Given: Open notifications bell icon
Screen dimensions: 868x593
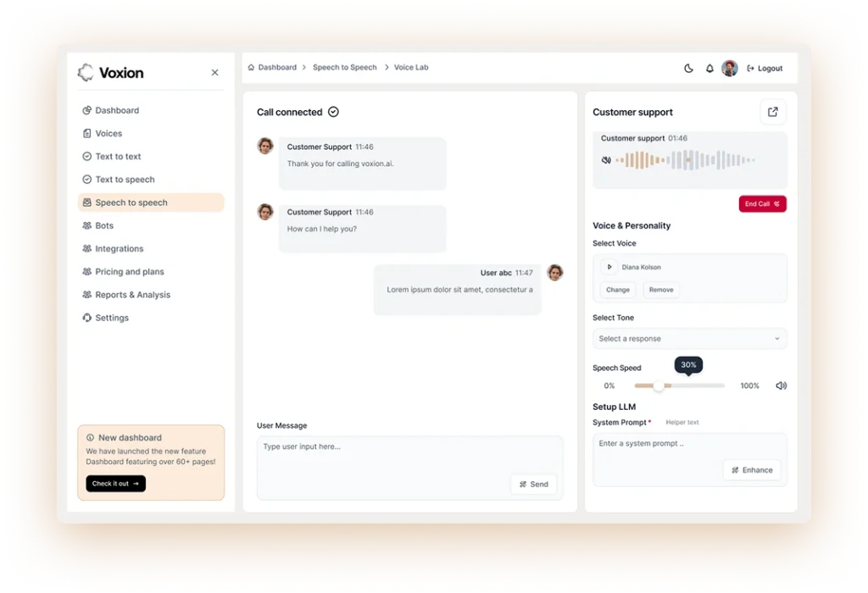Looking at the screenshot, I should 709,68.
